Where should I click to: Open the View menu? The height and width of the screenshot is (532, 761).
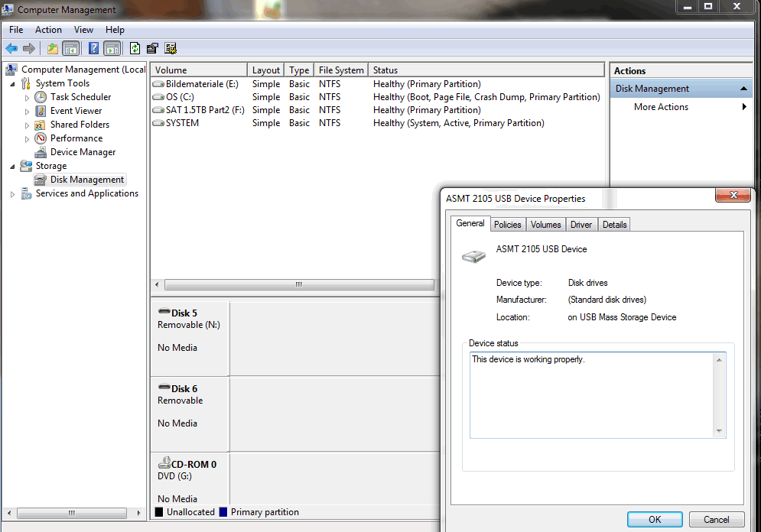83,30
